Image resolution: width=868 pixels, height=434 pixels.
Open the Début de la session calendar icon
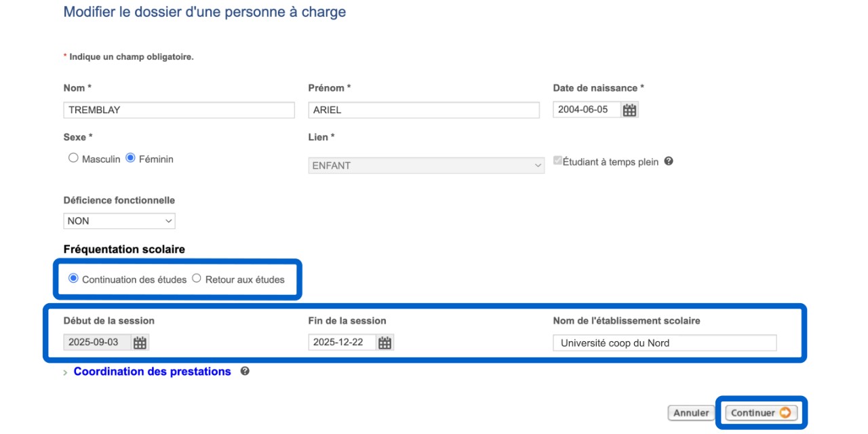click(140, 342)
